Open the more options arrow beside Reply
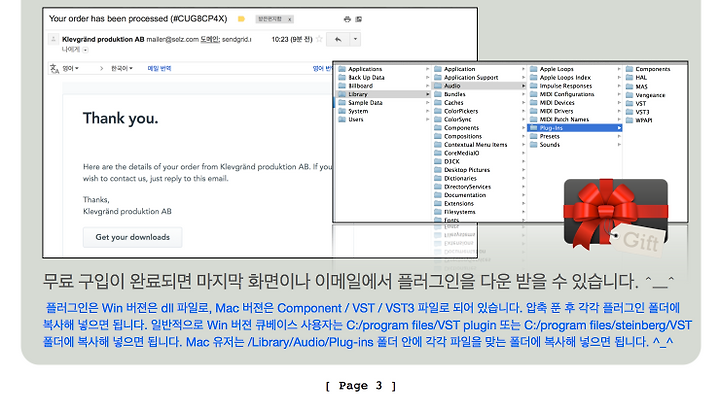The width and height of the screenshot is (720, 410). click(x=355, y=39)
